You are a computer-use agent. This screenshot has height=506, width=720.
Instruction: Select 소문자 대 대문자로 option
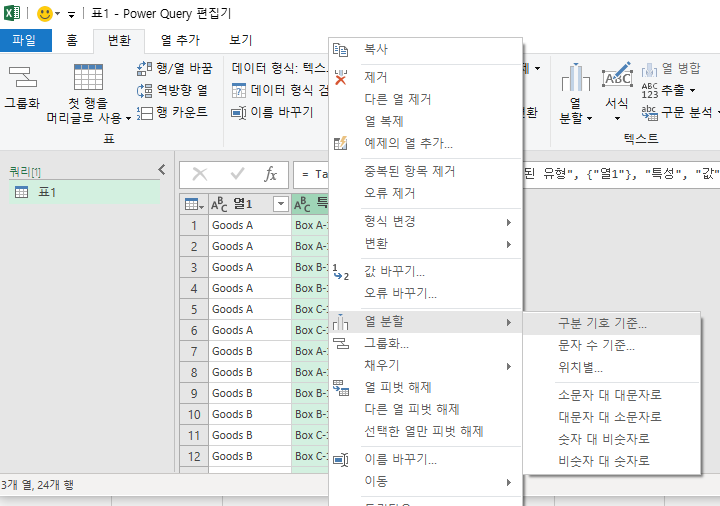[x=612, y=395]
